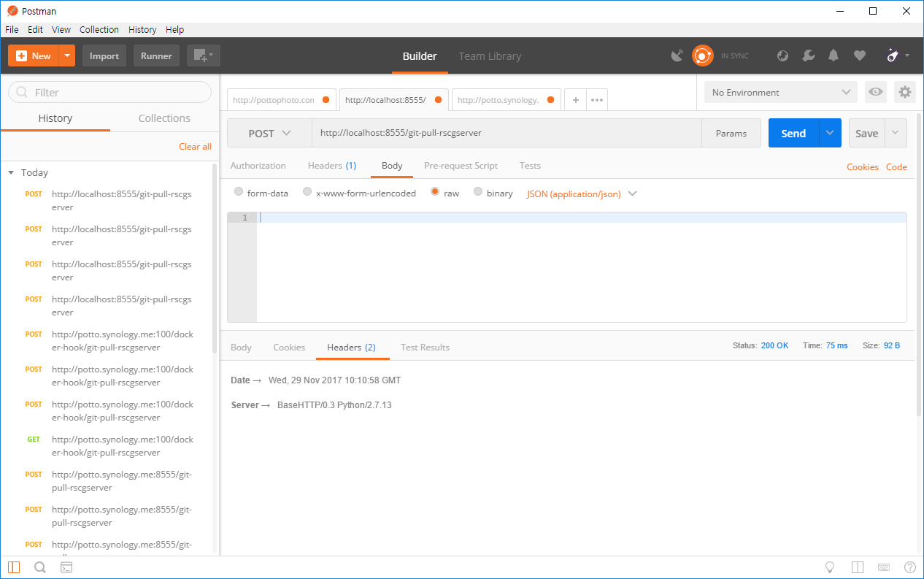Open the wrench settings icon
The image size is (924, 579).
click(x=808, y=55)
